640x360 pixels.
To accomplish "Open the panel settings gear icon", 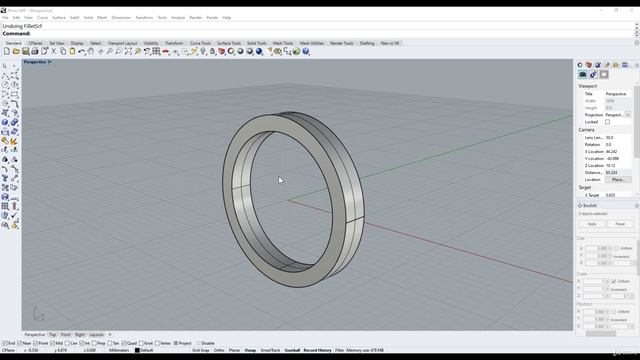I will tap(637, 65).
